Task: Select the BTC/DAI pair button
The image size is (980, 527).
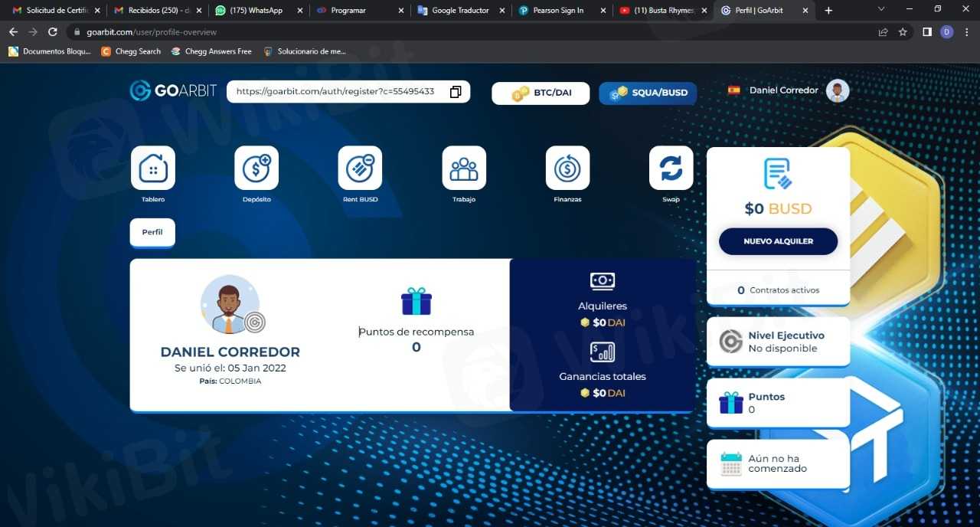Action: (541, 93)
